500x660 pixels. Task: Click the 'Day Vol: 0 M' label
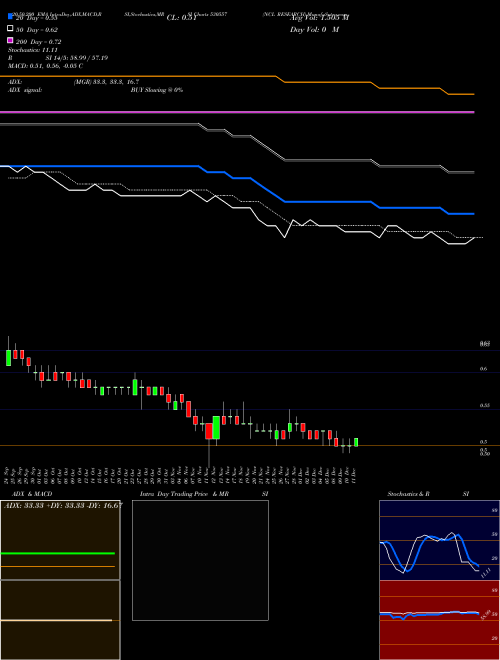pyautogui.click(x=314, y=30)
